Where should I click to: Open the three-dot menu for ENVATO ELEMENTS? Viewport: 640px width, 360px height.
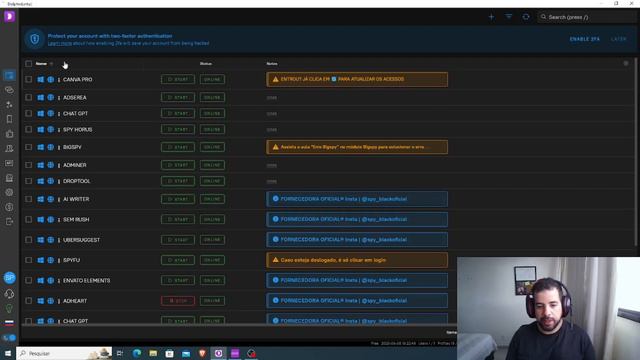coord(59,281)
